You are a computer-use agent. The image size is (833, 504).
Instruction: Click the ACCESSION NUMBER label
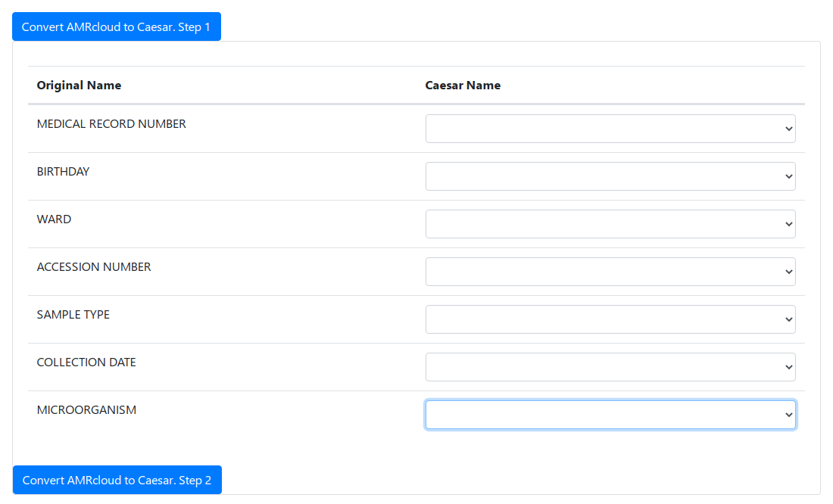[x=94, y=267]
